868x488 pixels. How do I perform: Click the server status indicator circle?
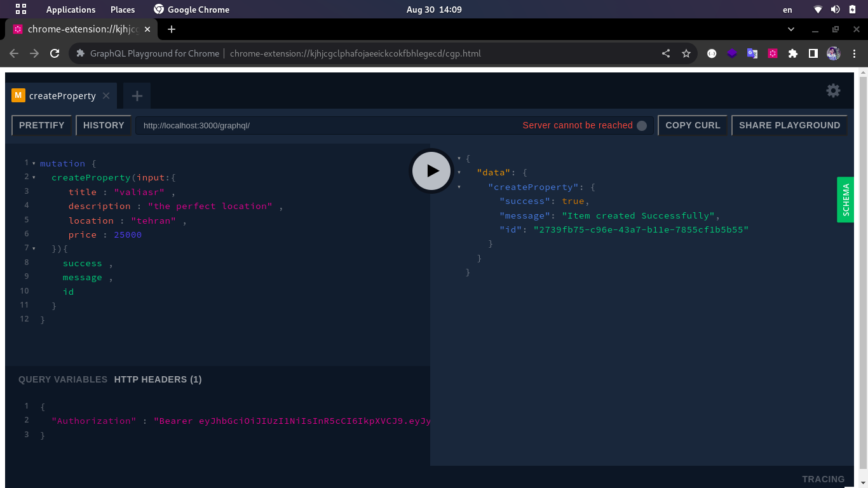tap(642, 125)
